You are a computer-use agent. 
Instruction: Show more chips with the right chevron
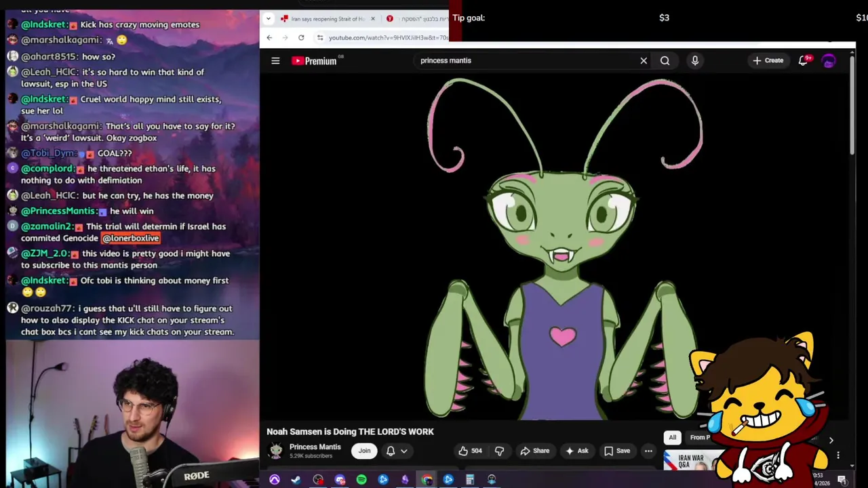[x=831, y=440]
